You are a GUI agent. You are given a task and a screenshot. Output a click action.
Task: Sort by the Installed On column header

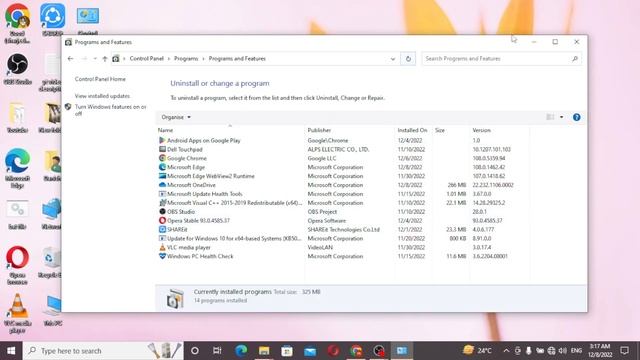point(413,130)
